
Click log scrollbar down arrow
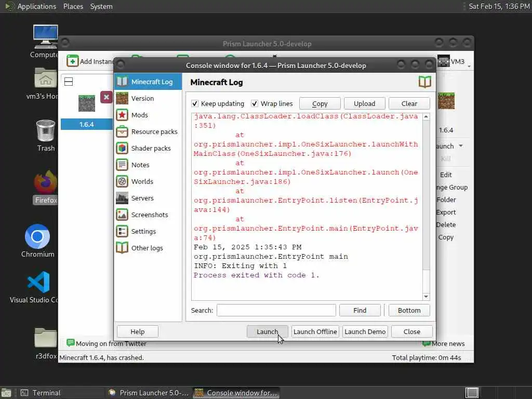(x=426, y=297)
